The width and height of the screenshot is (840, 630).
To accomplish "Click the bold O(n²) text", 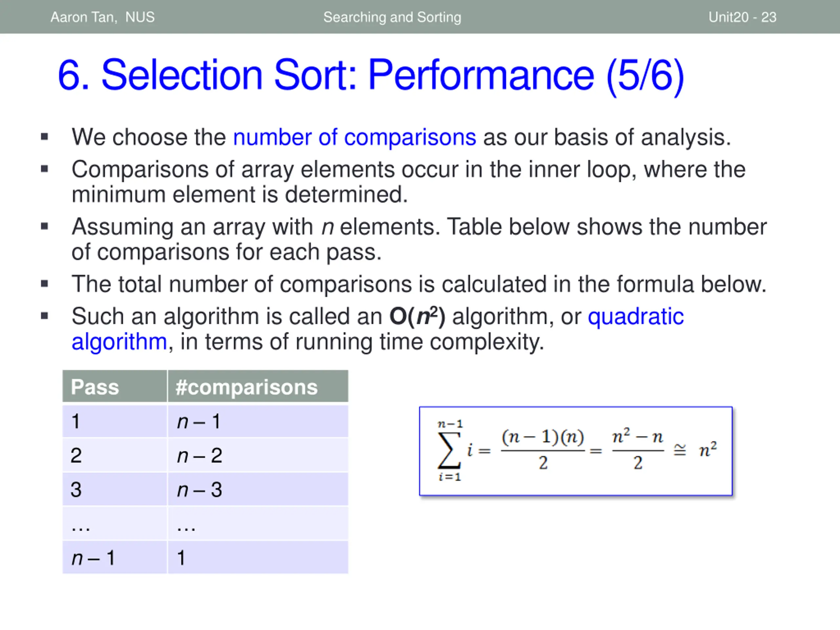I will pos(417,316).
